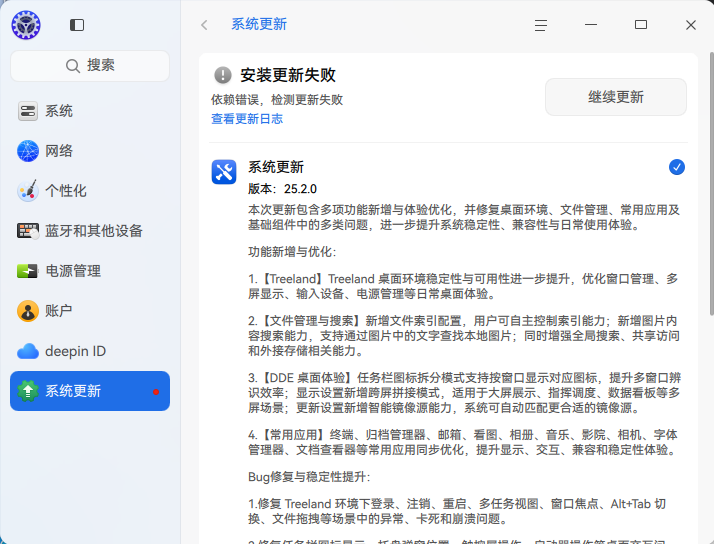
Task: Close the Control Center window
Action: coord(691,25)
